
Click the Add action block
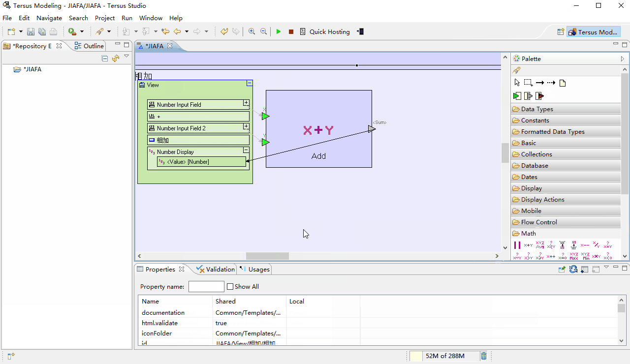click(318, 129)
